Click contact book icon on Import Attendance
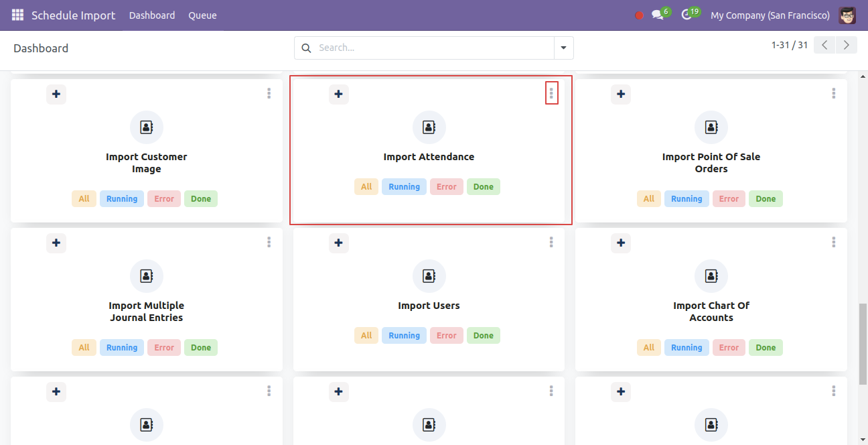868x445 pixels. [x=429, y=127]
